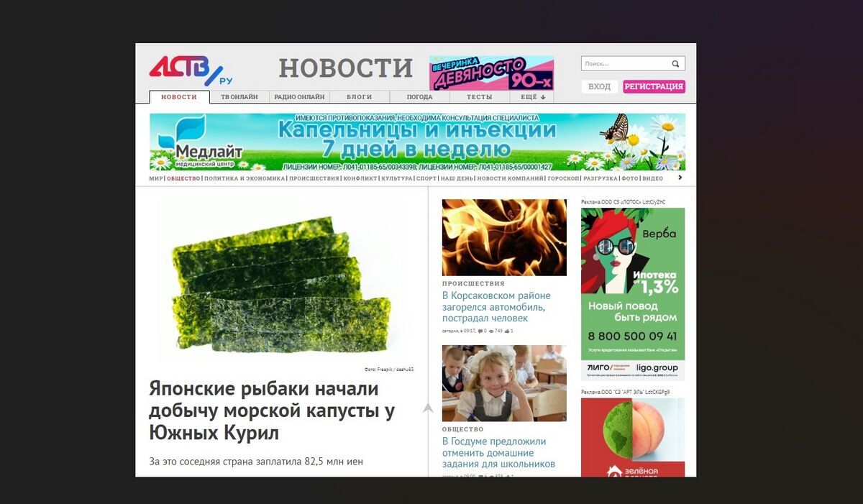Click the category bar right chevron
This screenshot has height=504, width=863.
pos(680,178)
